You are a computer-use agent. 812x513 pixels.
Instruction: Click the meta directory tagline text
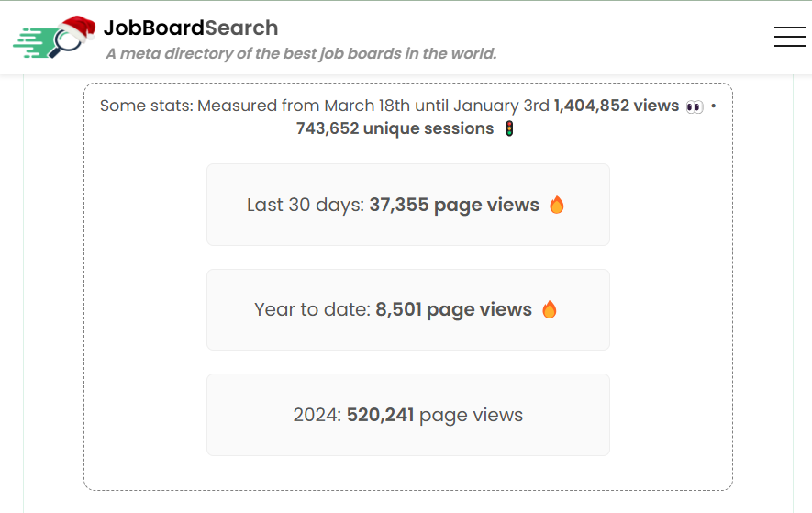(301, 54)
